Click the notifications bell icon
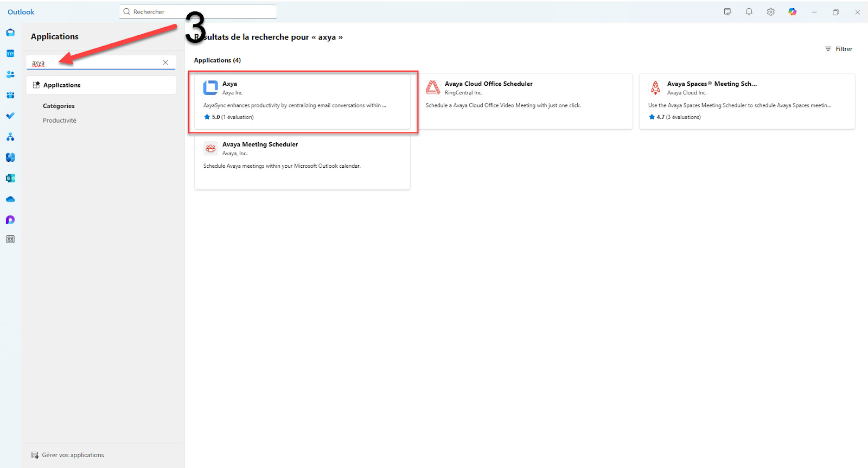868x468 pixels. [x=749, y=12]
